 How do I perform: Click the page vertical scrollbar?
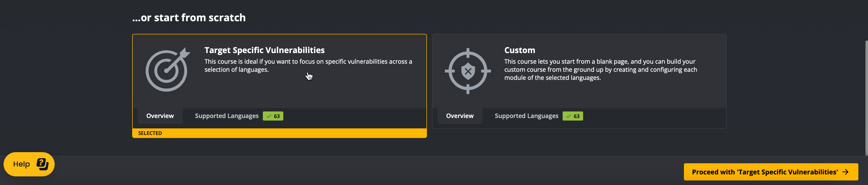point(866,98)
